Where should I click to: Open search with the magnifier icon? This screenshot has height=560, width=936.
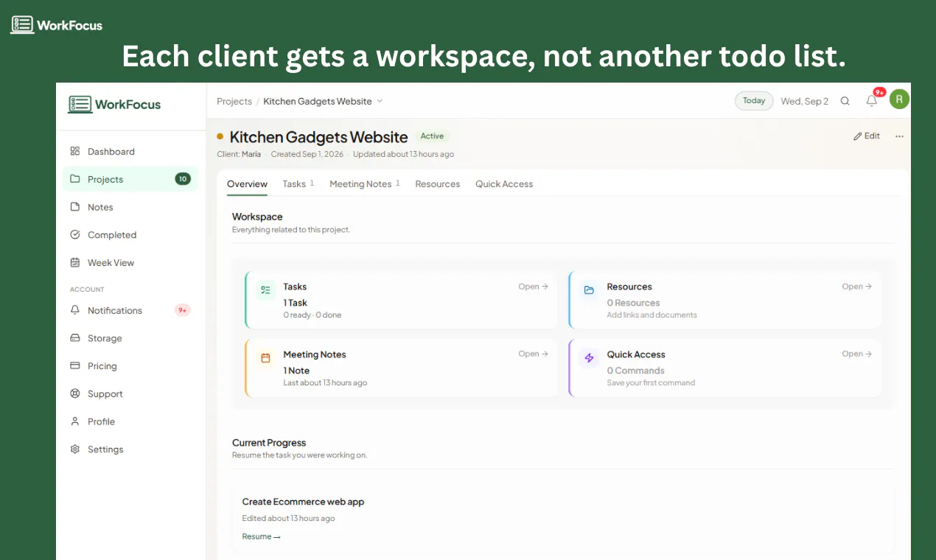point(845,101)
